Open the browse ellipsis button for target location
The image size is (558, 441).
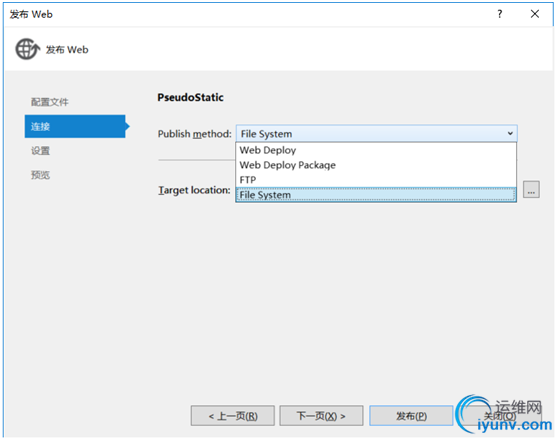pyautogui.click(x=531, y=189)
